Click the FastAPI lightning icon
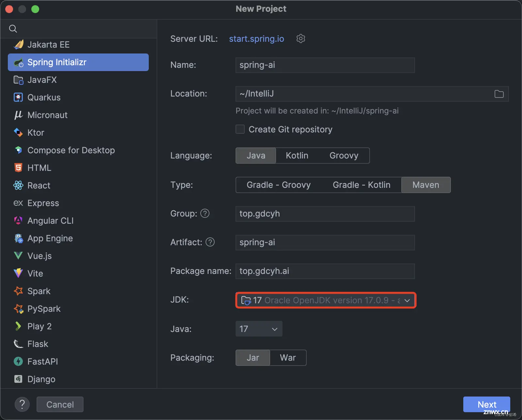The width and height of the screenshot is (522, 420). (19, 361)
